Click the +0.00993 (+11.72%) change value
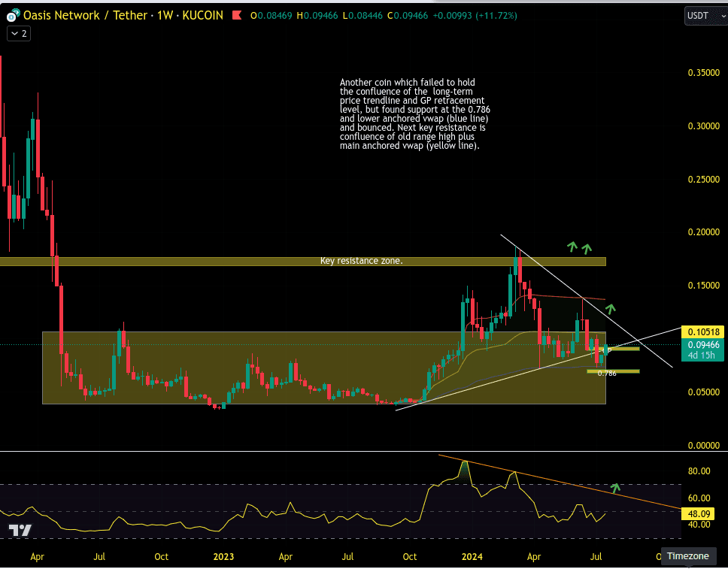 click(x=475, y=16)
